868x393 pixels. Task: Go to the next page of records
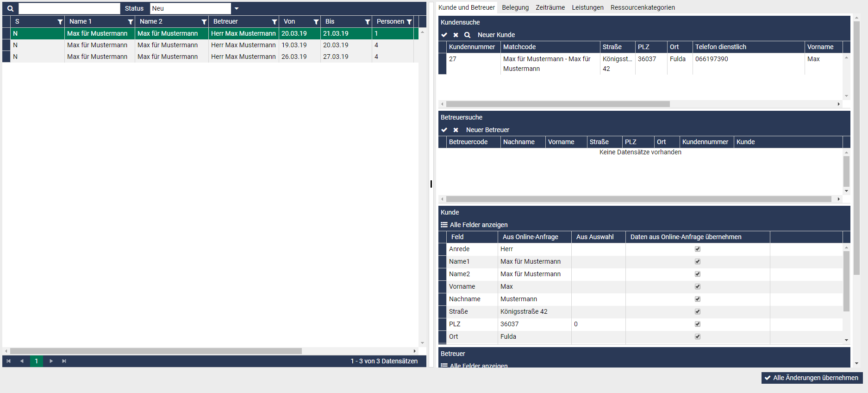(51, 361)
